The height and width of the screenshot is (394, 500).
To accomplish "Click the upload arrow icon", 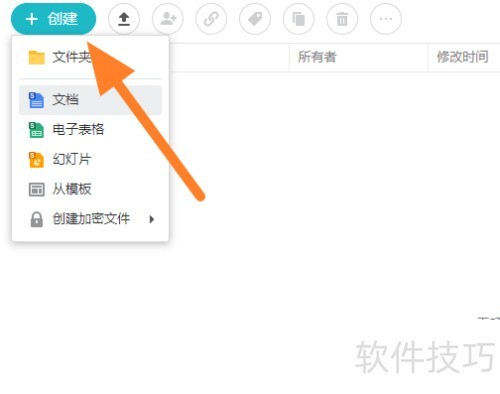I will (124, 19).
